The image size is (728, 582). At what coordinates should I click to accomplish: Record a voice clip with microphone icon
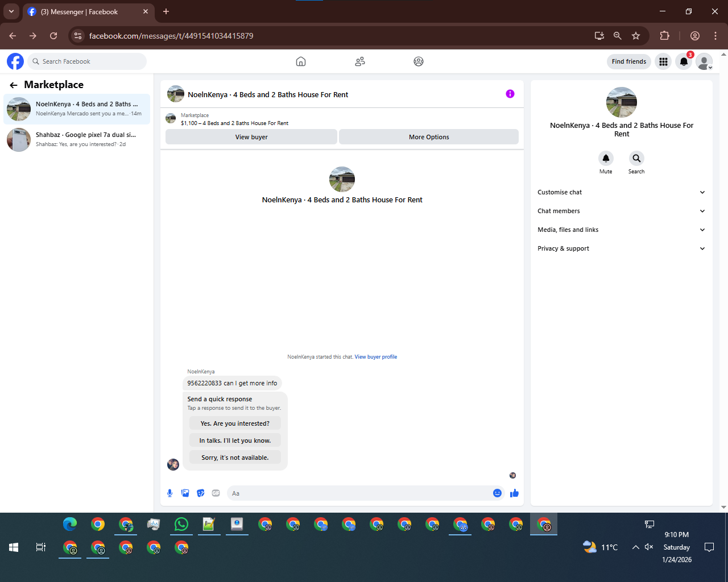click(x=169, y=493)
